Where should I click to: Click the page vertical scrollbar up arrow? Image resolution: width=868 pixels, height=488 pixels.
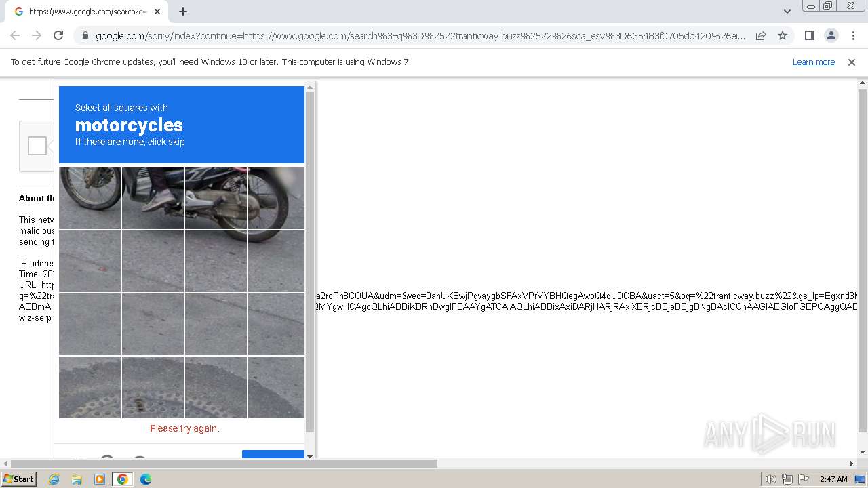click(x=863, y=83)
